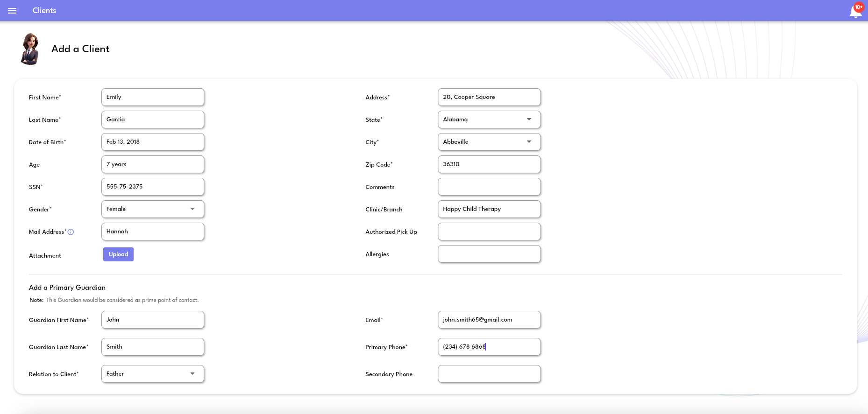Click the Clients header title

click(44, 10)
